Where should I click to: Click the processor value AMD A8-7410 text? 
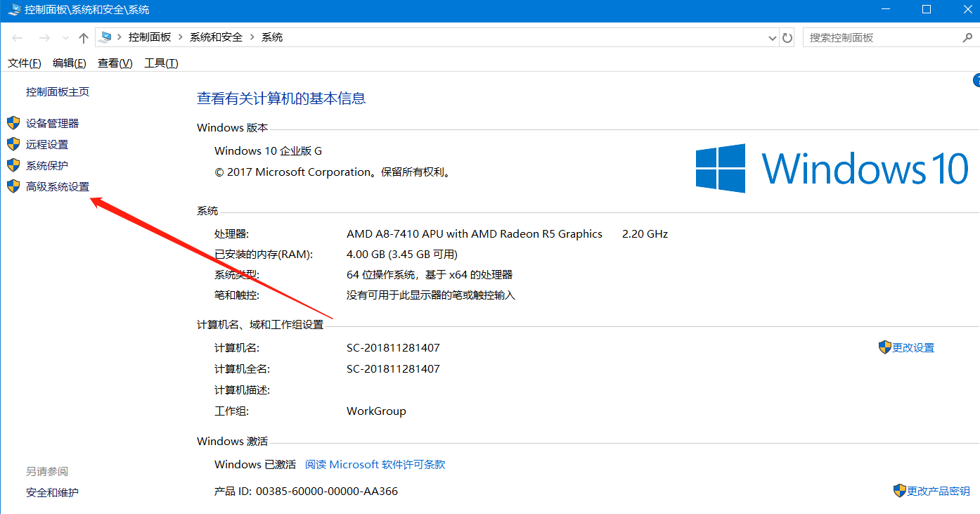(x=475, y=234)
